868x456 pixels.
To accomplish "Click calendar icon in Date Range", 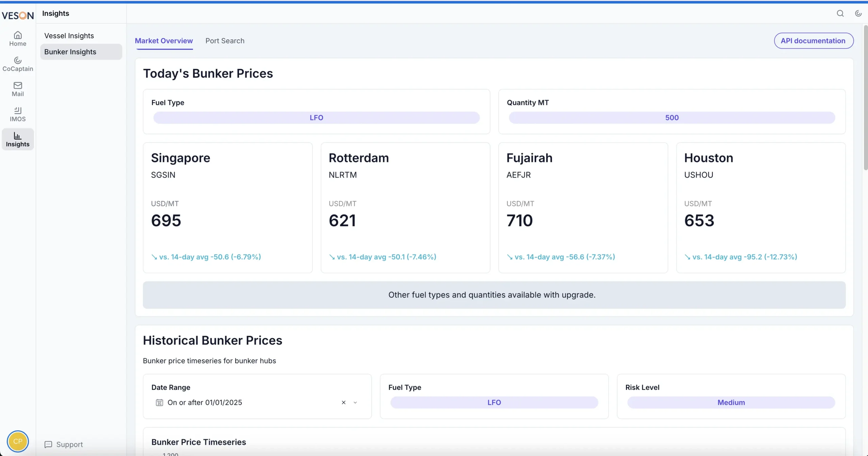I will point(159,402).
